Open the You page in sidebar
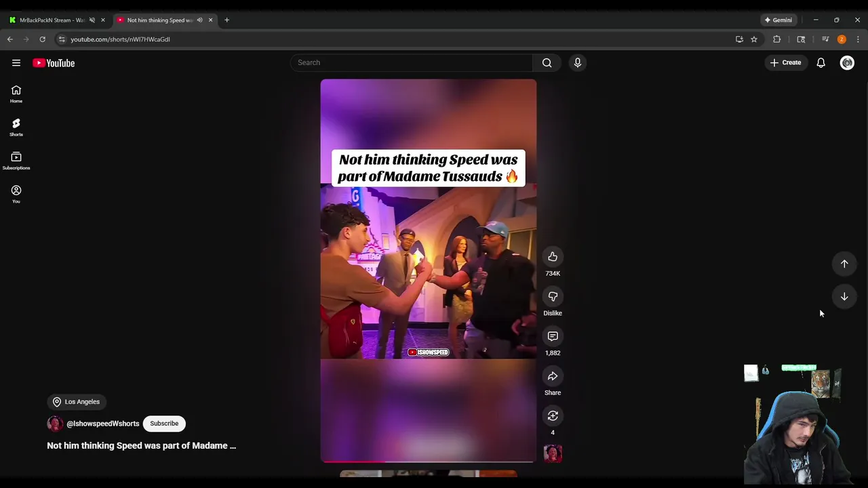 pyautogui.click(x=16, y=194)
